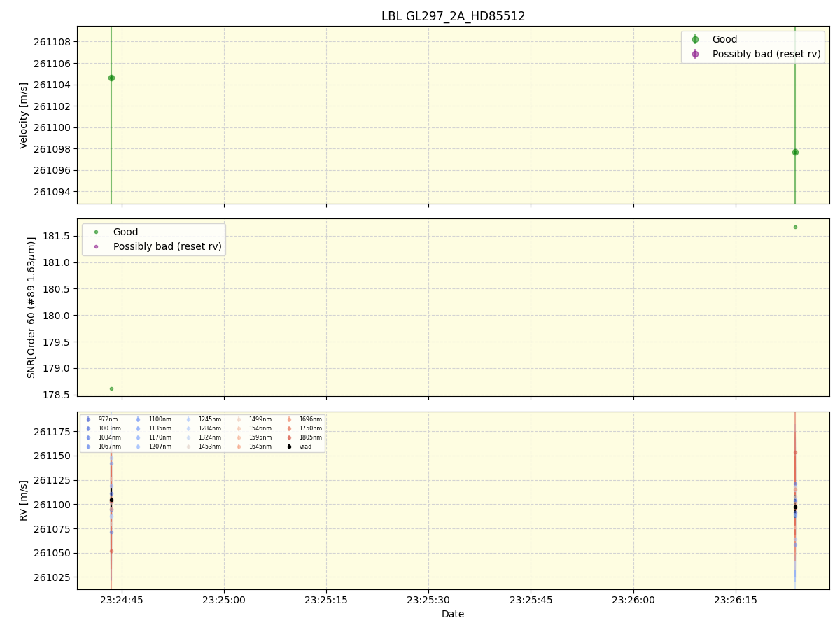
Task: Click the 181.5 SNR tick label
Action: 57,236
